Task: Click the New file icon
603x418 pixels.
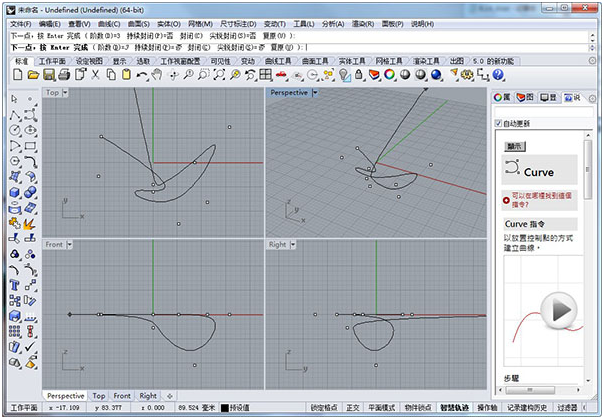Action: click(x=17, y=74)
